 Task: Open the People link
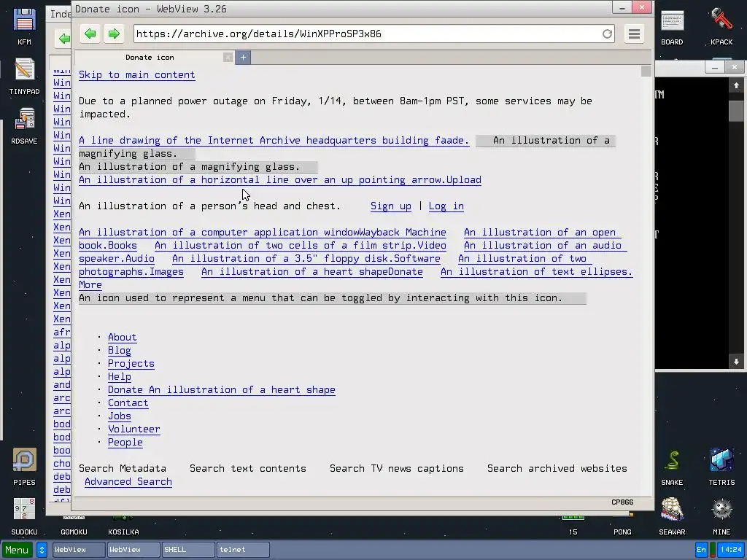125,443
